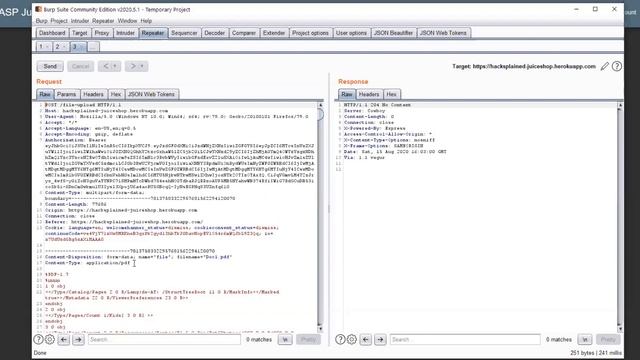
Task: Open the Window menu
Action: pos(127,21)
